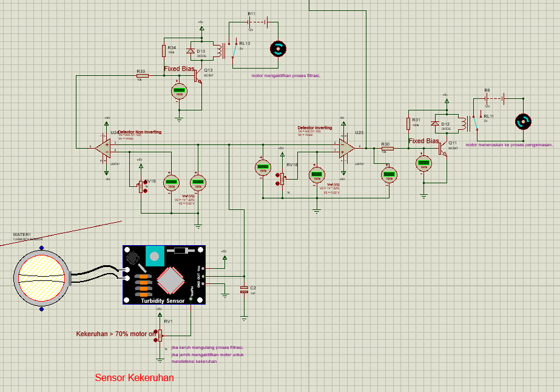Select the WATER1 round water sensor
The height and width of the screenshot is (392, 560).
pos(41,279)
